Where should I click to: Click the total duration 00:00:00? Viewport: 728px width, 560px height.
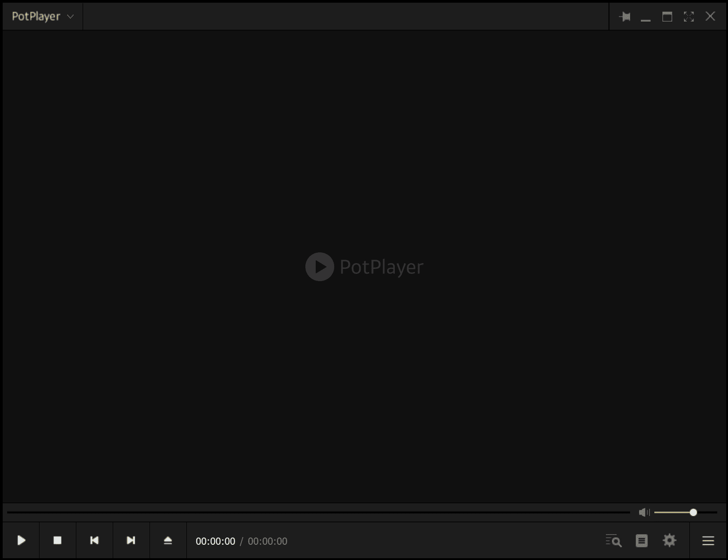tap(268, 541)
